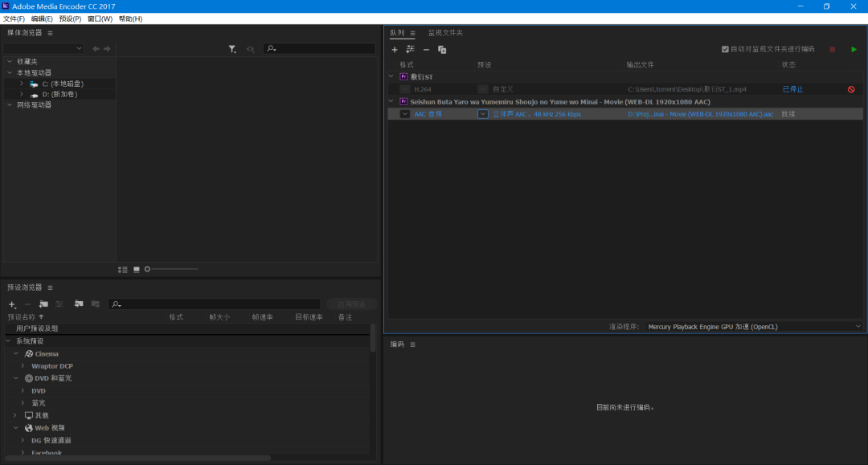The image size is (868, 465).
Task: Click the new preset group folder icon
Action: click(x=43, y=304)
